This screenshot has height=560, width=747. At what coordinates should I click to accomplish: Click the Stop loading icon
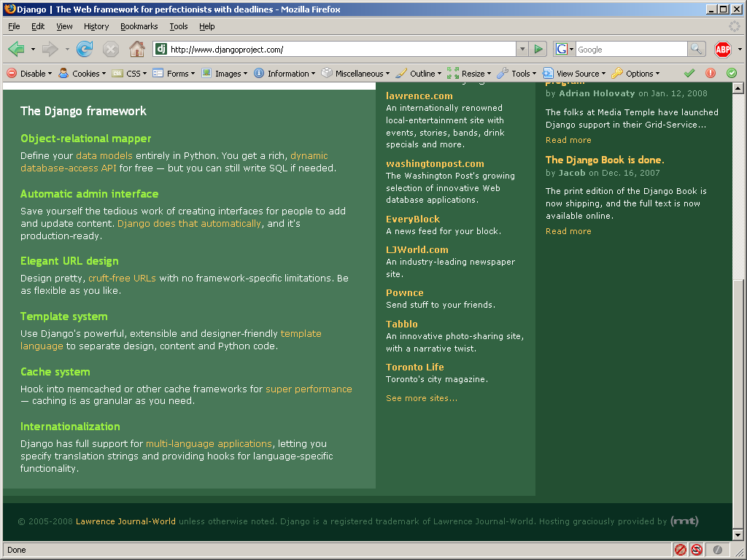pyautogui.click(x=111, y=49)
